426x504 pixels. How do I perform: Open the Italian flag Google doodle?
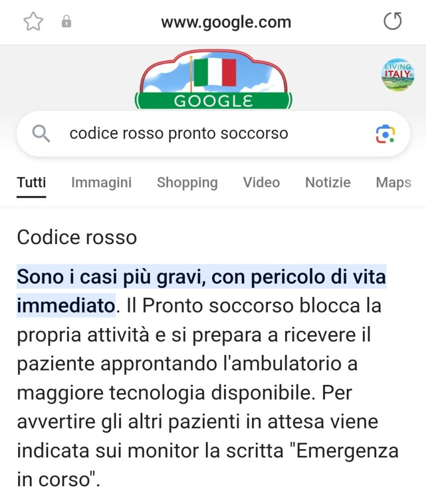tap(213, 79)
